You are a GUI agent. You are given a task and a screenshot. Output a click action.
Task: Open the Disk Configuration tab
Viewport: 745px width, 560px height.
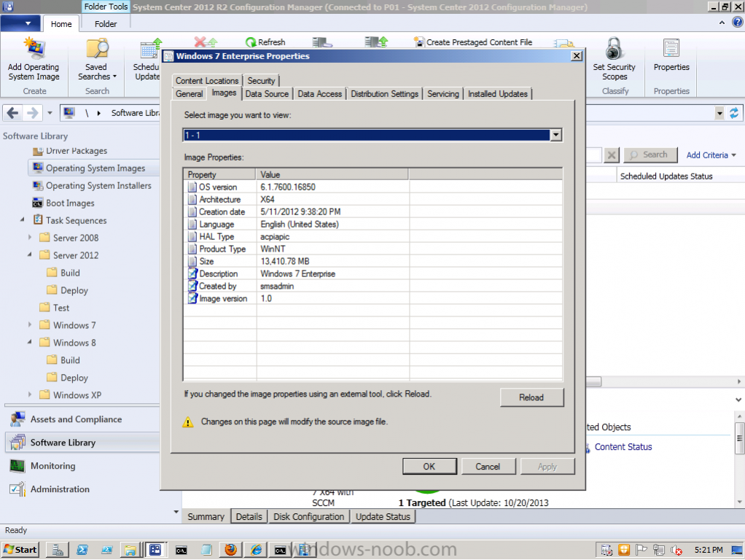coord(308,517)
